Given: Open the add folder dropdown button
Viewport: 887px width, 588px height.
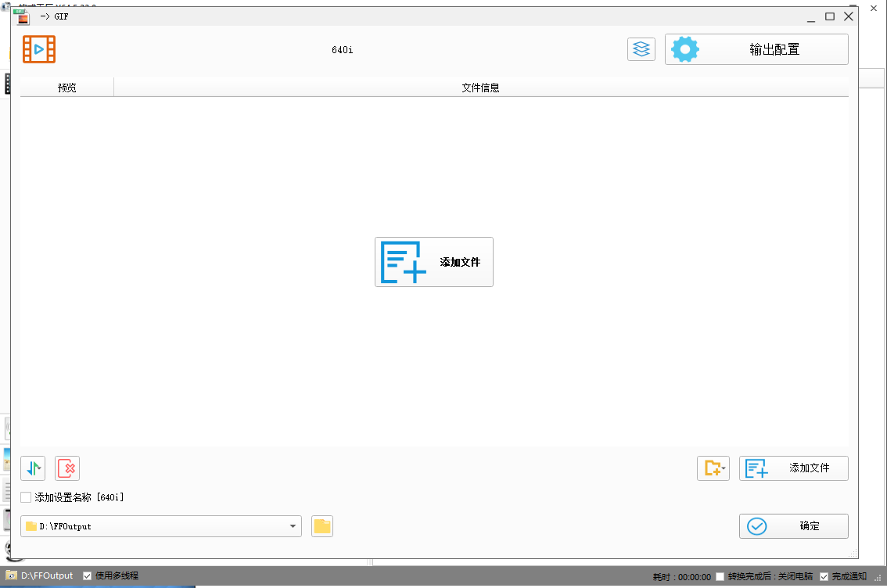Looking at the screenshot, I should [x=713, y=468].
